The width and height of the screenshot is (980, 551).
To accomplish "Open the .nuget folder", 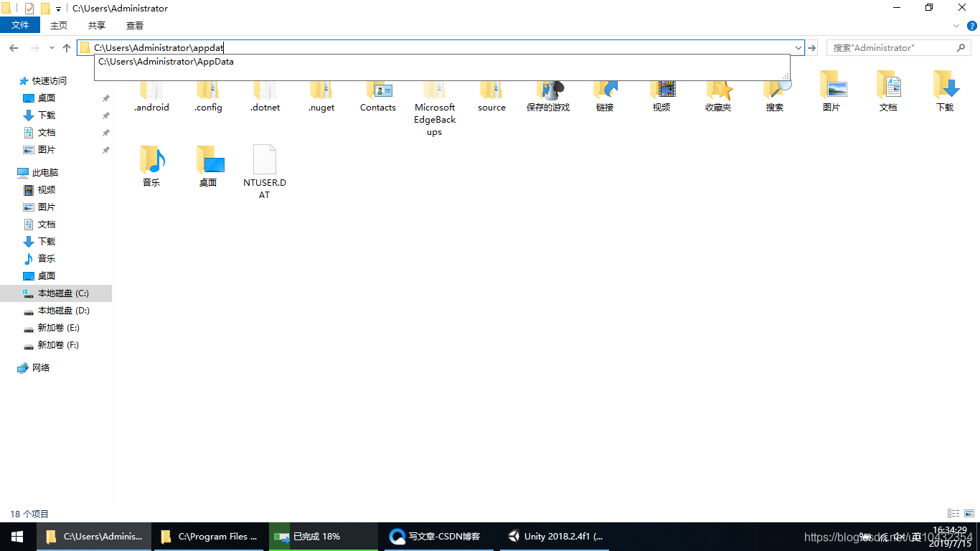I will pyautogui.click(x=321, y=96).
